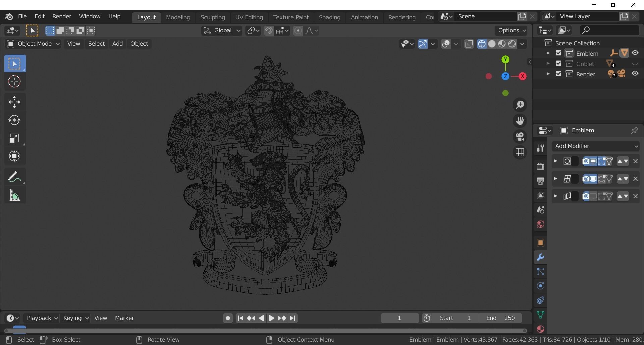The height and width of the screenshot is (345, 644).
Task: Open the viewport Add menu
Action: (117, 44)
